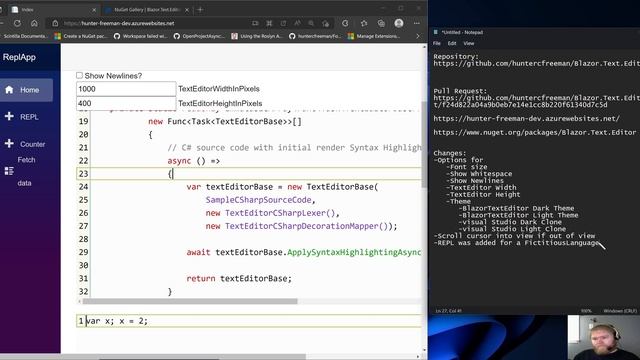Click nuget.org packages URL line in Notepad
Viewport: 640px width, 360px height.
(x=535, y=132)
